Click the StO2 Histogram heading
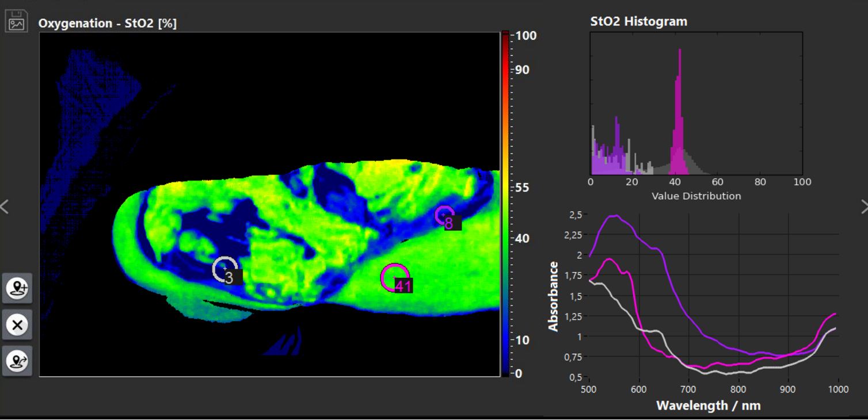868x420 pixels. pos(639,21)
